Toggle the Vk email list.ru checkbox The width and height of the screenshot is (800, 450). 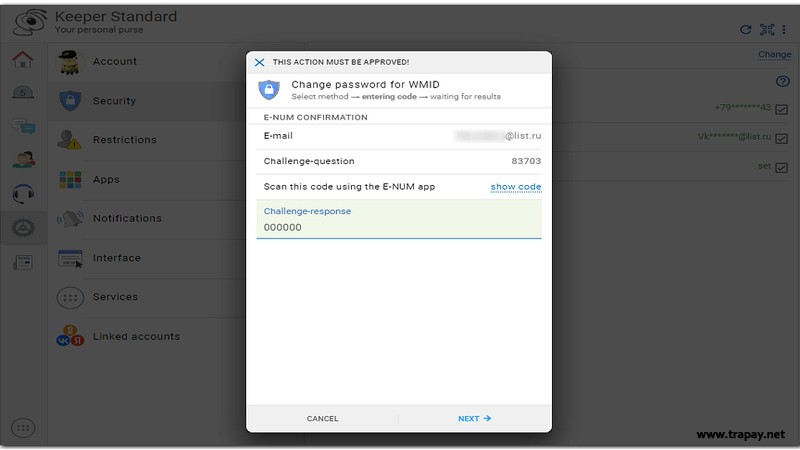(x=782, y=138)
